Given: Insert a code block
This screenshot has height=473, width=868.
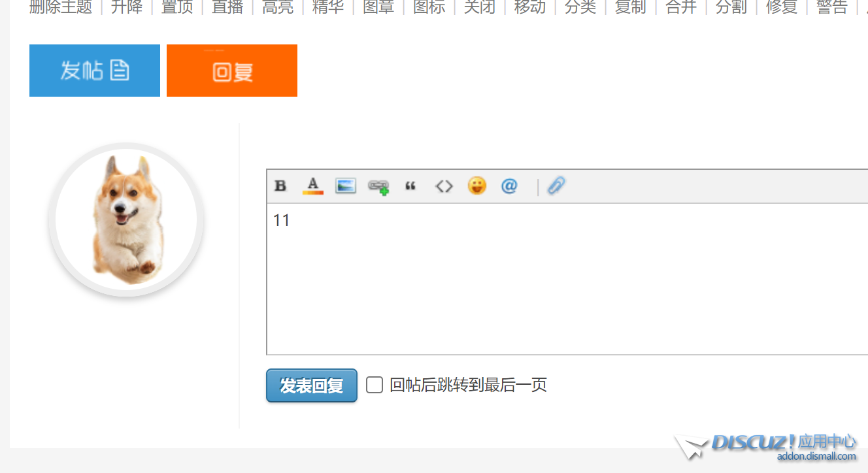Looking at the screenshot, I should point(444,186).
